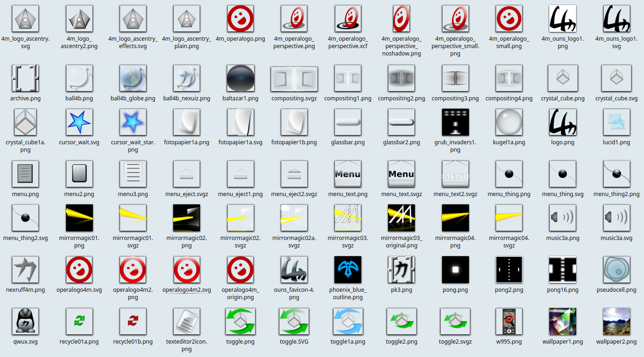Select fotopapier1a.svg file
Screen dimensions: 644x357
pyautogui.click(x=240, y=122)
